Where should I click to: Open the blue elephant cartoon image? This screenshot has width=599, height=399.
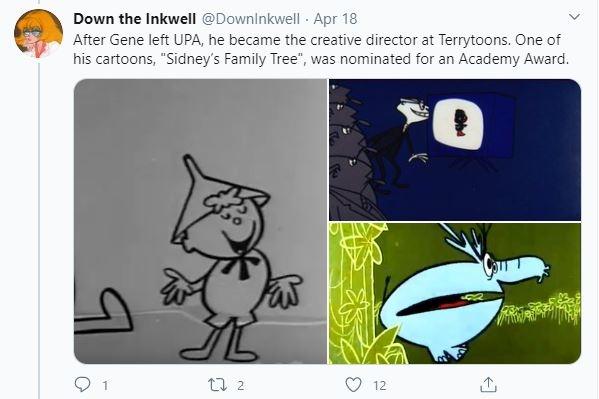point(455,294)
